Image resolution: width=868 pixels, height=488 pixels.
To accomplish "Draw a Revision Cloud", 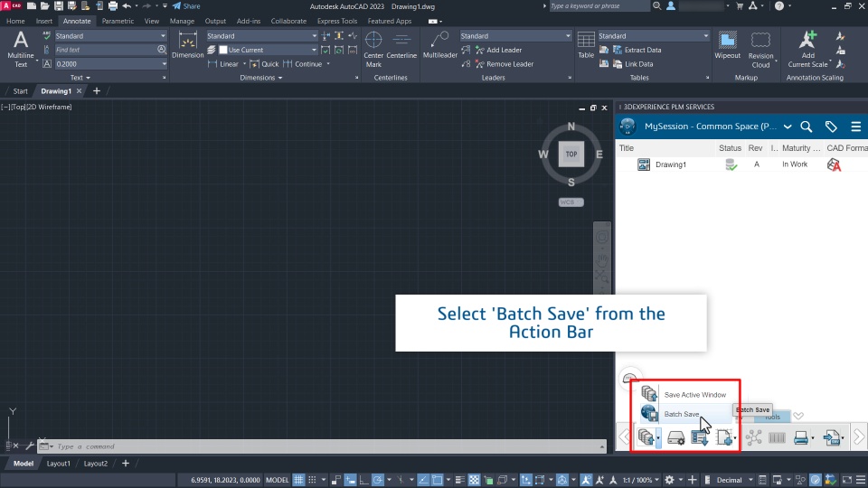I will (760, 49).
